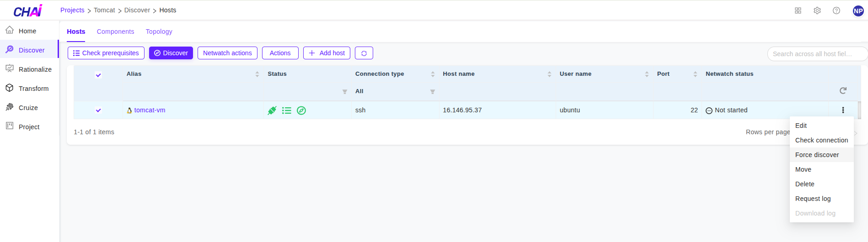Click the Not started status icon
This screenshot has width=868, height=242.
click(709, 110)
